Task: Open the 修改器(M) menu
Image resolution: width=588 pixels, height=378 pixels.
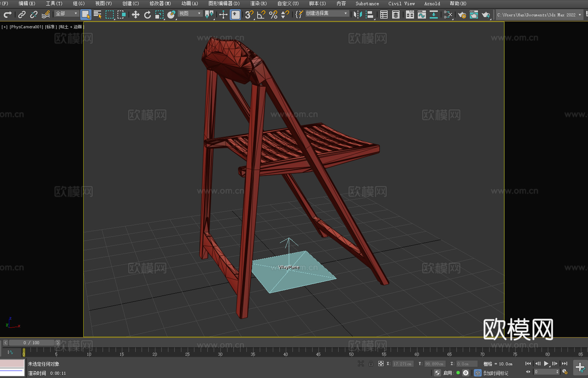Action: click(x=160, y=3)
